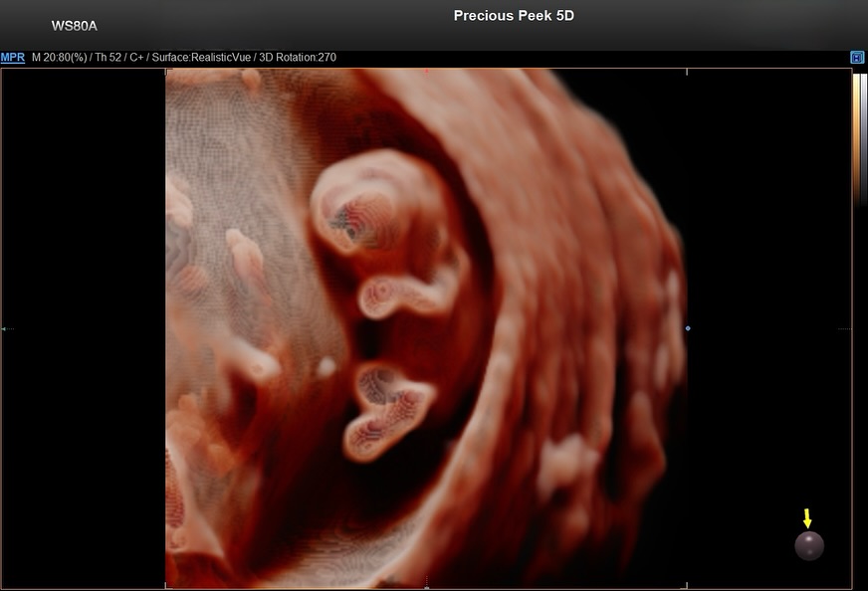
Task: Click the bottom-right ROI corner tick
Action: click(x=687, y=585)
